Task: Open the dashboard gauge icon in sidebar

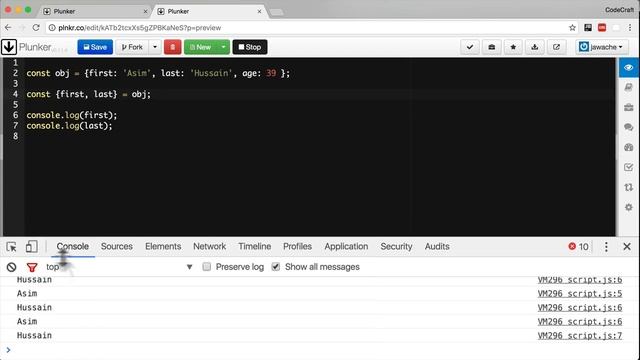Action: point(629,147)
